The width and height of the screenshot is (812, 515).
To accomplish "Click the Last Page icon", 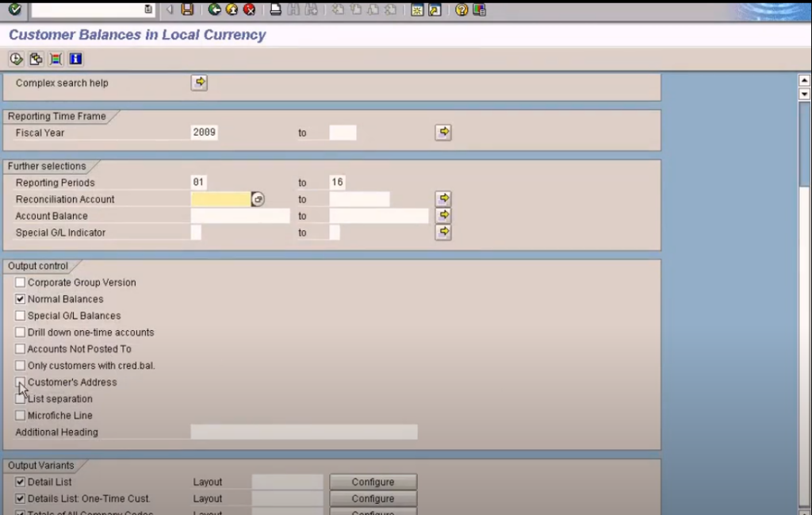I will point(390,10).
